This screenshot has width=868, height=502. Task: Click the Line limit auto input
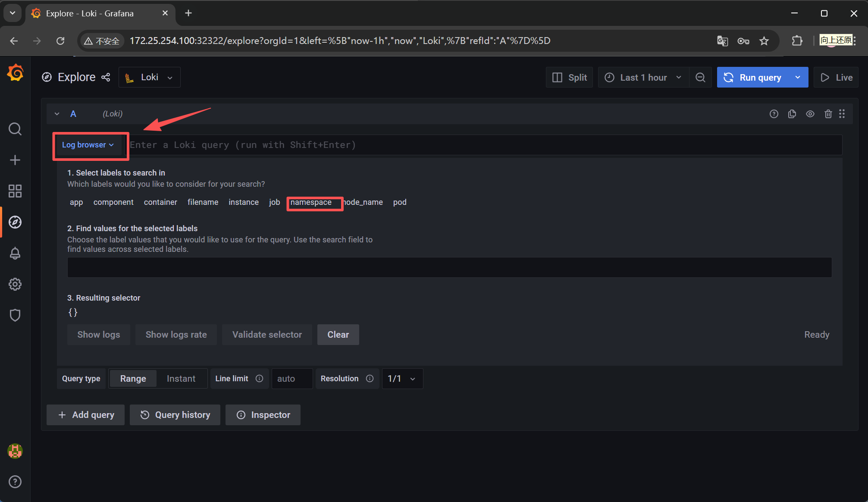(292, 379)
